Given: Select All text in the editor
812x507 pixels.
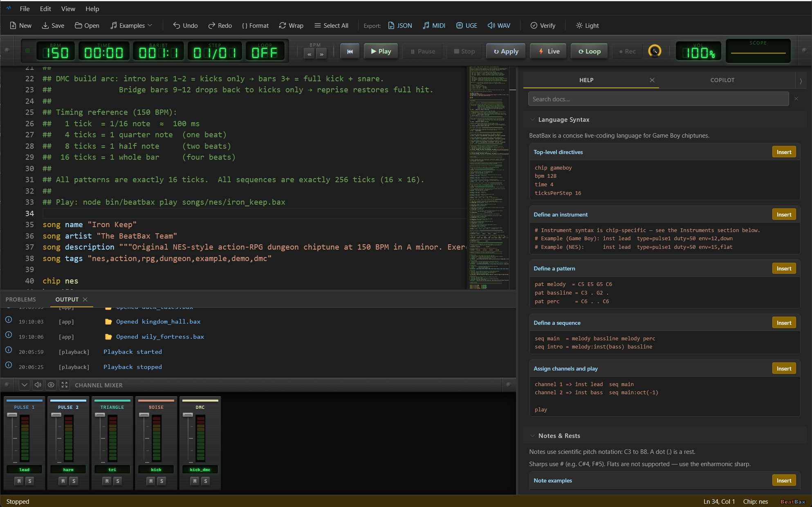Looking at the screenshot, I should tap(331, 25).
